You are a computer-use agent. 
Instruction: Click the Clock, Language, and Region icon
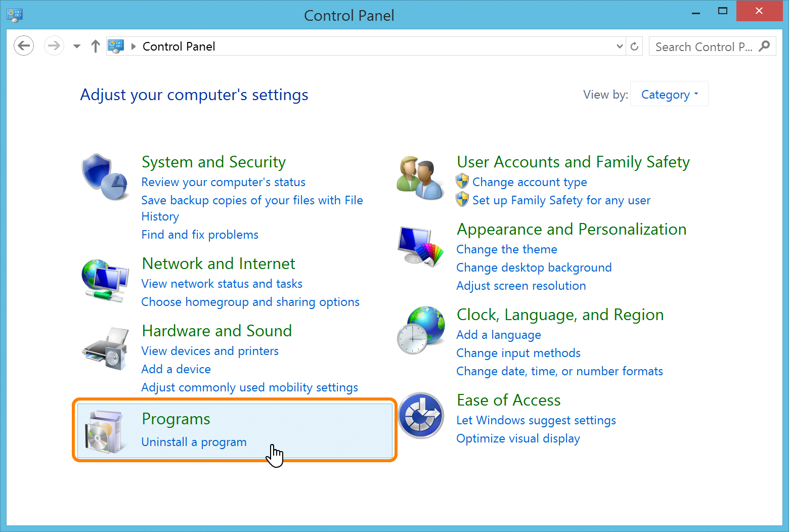(x=420, y=330)
